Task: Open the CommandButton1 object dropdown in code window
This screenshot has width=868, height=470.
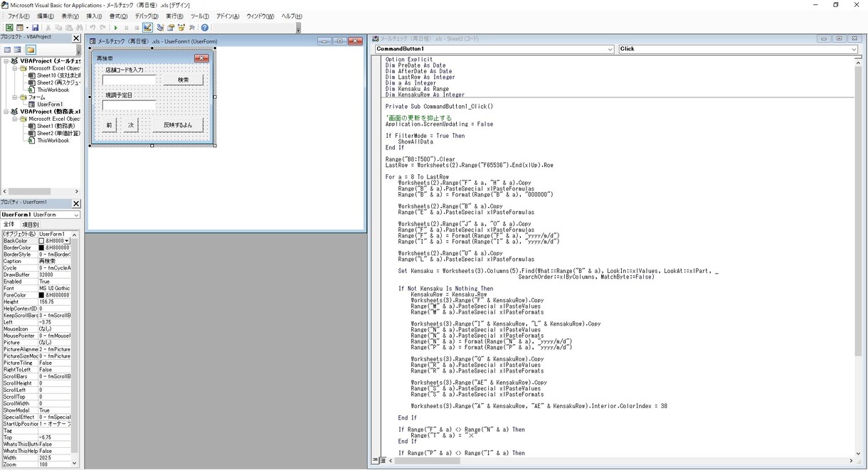Action: coord(610,49)
